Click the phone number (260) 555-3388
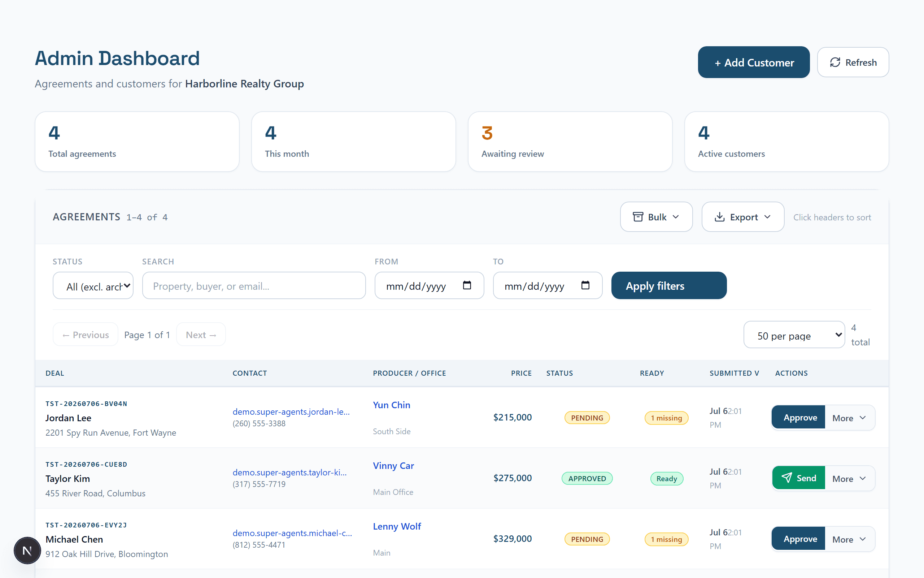This screenshot has width=924, height=578. click(259, 423)
